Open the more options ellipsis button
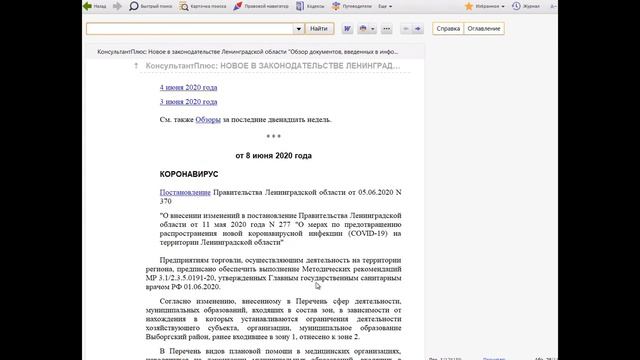 click(387, 29)
